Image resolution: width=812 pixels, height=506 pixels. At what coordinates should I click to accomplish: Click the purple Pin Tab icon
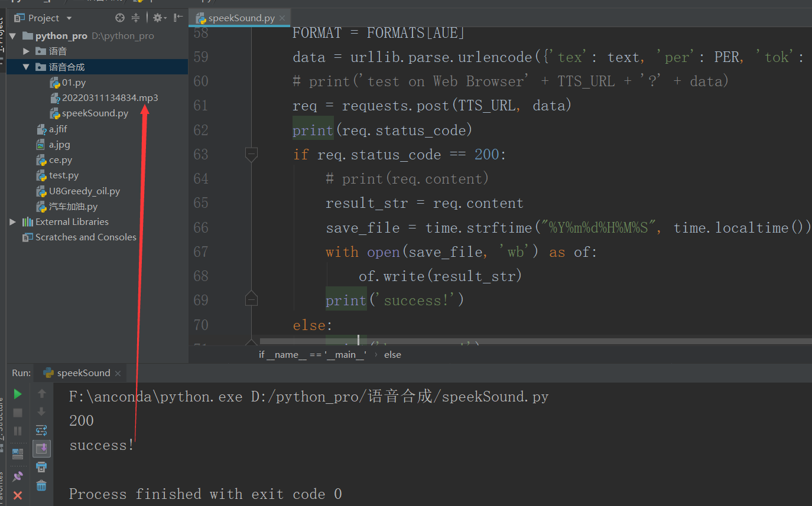pyautogui.click(x=18, y=476)
